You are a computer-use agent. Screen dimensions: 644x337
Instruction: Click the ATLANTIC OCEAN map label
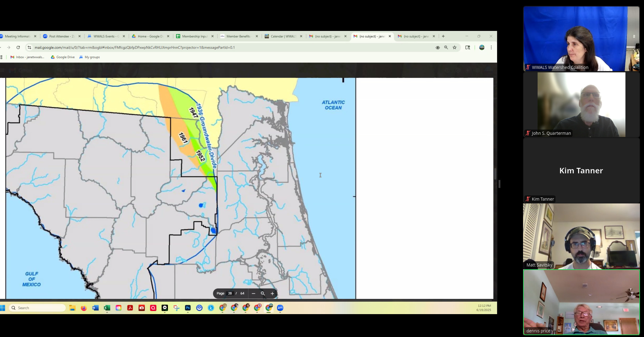tap(333, 105)
